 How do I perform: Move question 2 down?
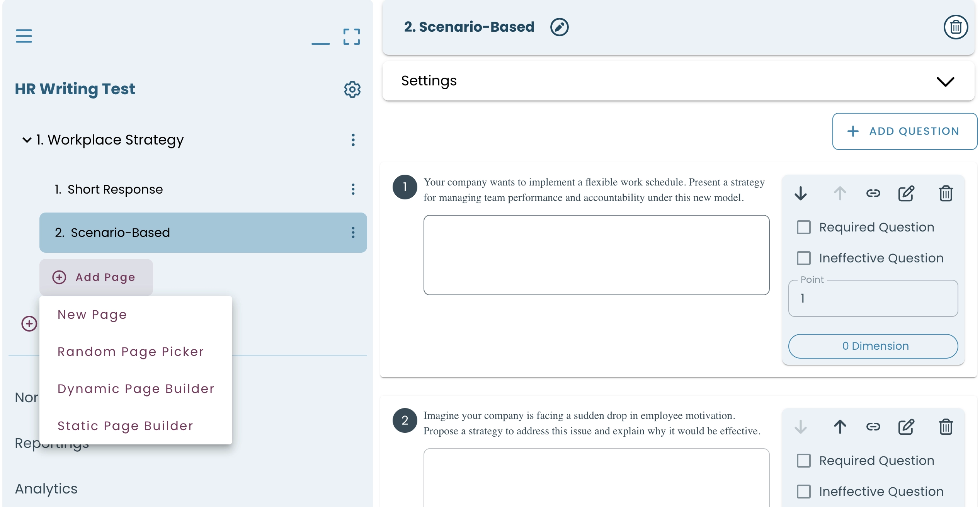801,427
